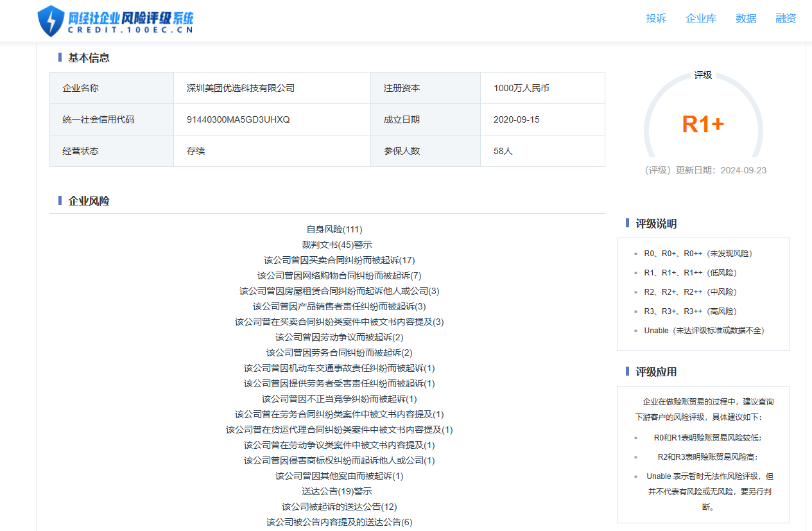Open 裁判文书(45)警示 entry
Viewport: 812px width, 531px height.
(x=337, y=245)
